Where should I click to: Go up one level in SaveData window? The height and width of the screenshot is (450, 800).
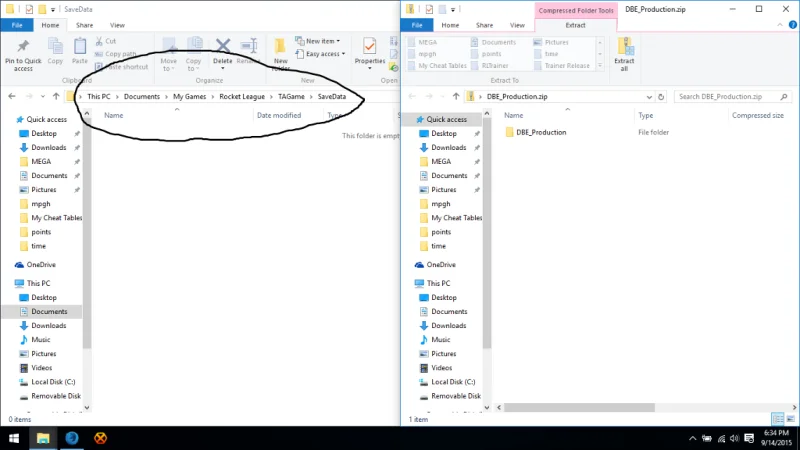tap(56, 96)
